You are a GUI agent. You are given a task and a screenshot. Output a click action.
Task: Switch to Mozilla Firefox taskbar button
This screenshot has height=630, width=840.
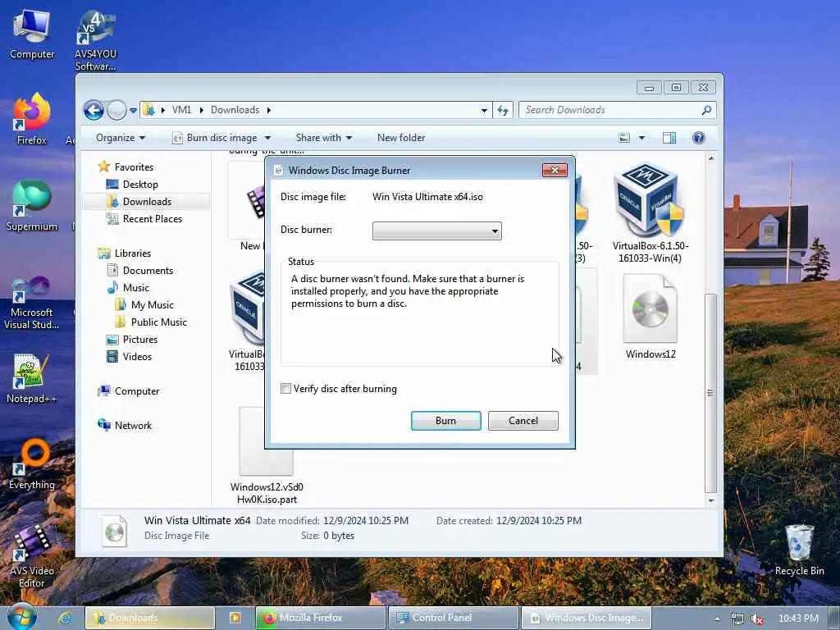(x=321, y=618)
